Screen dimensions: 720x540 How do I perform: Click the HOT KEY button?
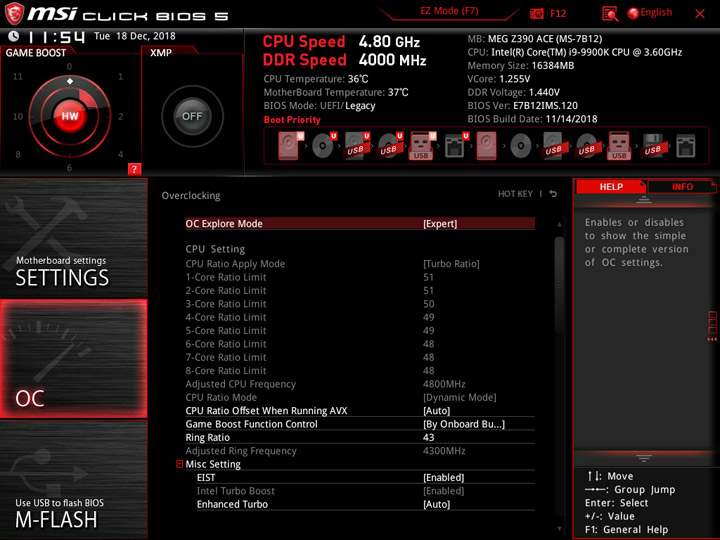[x=515, y=194]
